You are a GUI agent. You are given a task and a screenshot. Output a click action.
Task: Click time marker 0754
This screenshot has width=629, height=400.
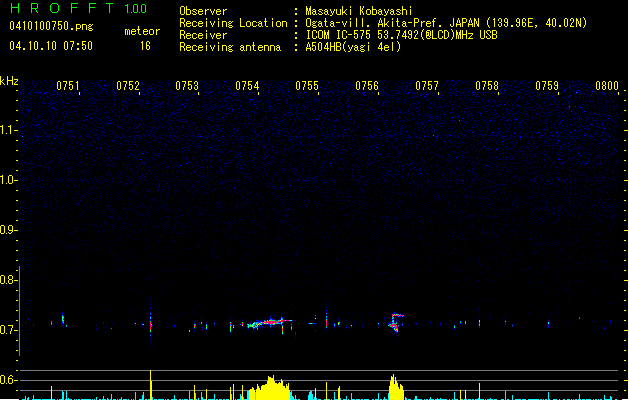point(247,86)
